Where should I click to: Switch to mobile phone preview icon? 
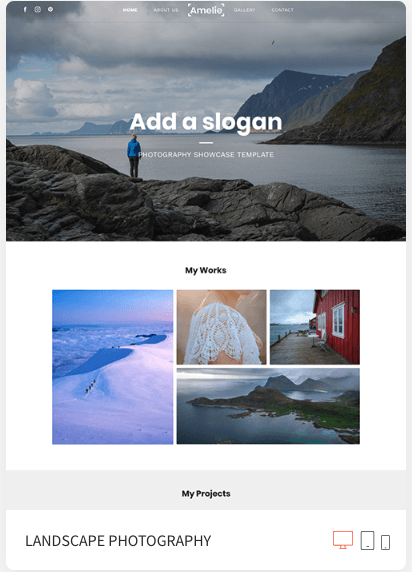click(385, 542)
